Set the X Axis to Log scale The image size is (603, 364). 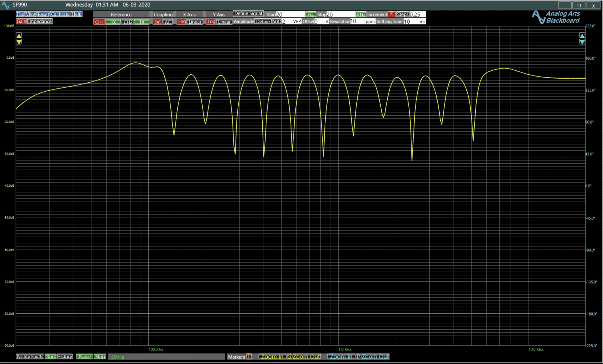(182, 21)
